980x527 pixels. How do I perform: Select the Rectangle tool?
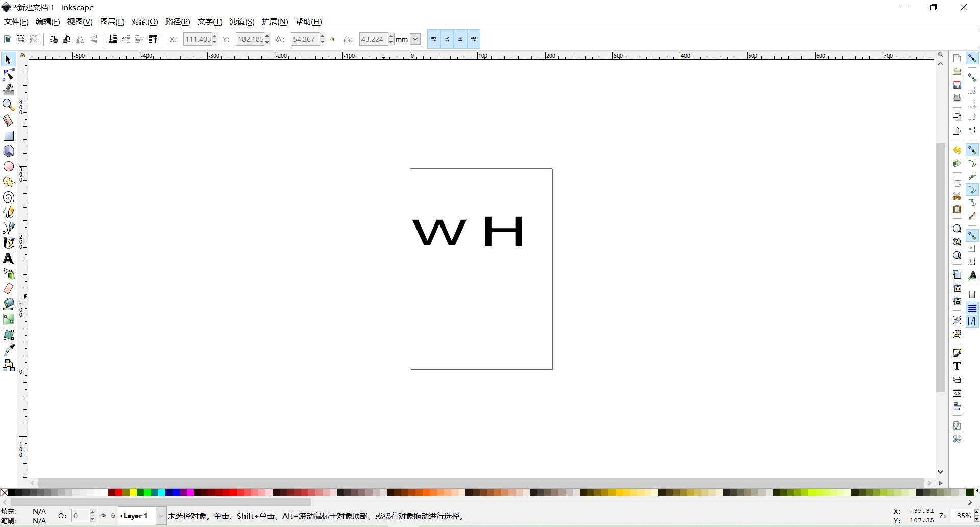[8, 136]
